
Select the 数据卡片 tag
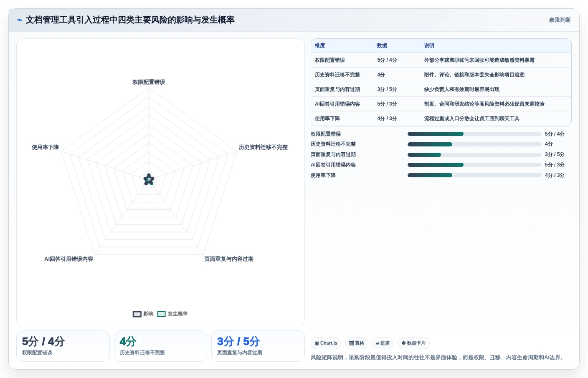[x=413, y=343]
